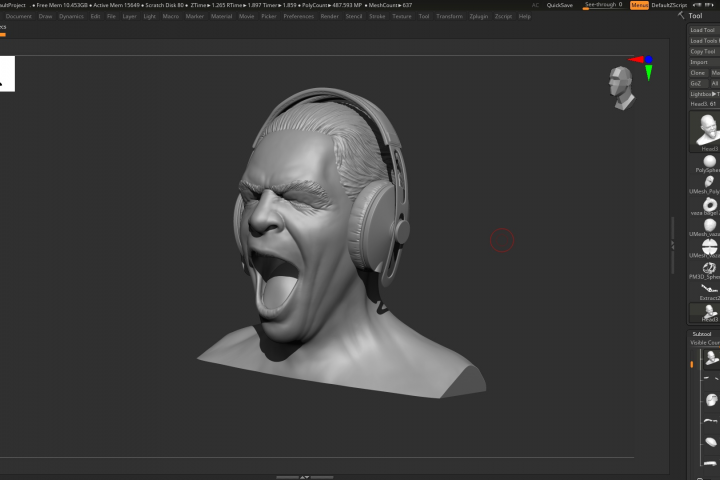Open the Zplugin menu
Image resolution: width=720 pixels, height=480 pixels.
click(479, 16)
